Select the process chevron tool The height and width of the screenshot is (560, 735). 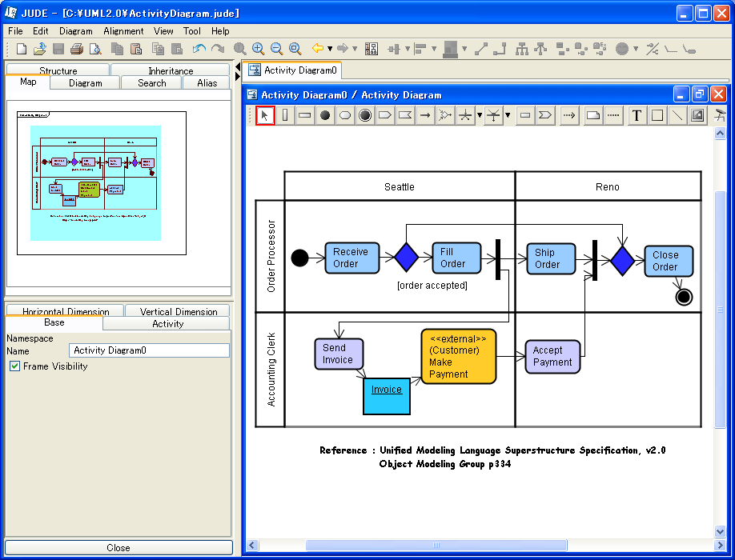click(545, 115)
